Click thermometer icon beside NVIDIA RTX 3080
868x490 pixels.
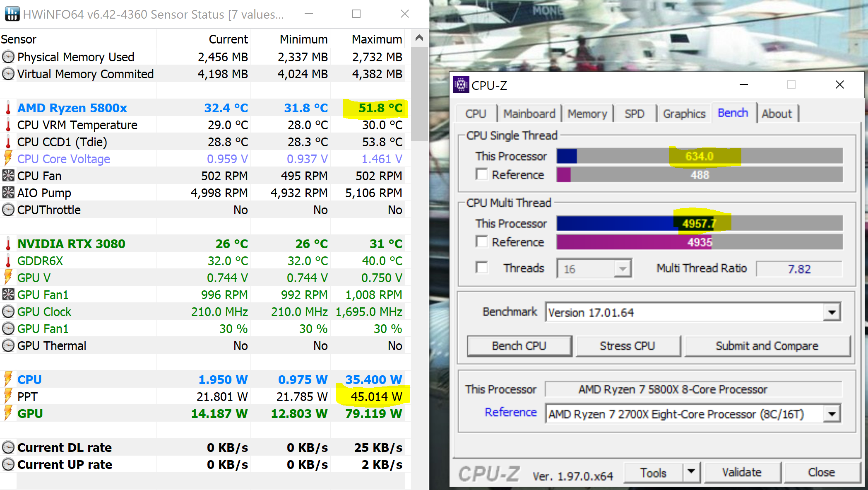[8, 244]
